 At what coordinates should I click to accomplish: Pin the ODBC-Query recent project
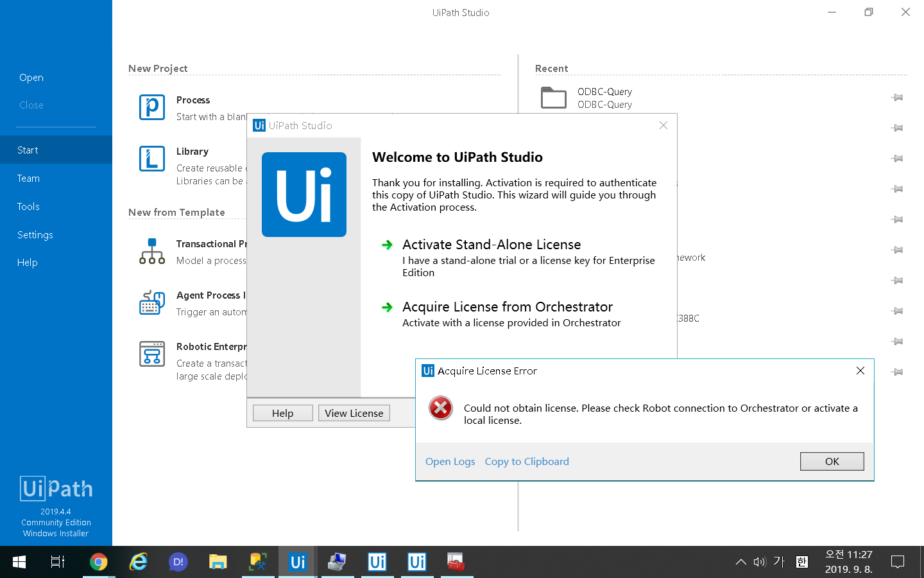click(x=897, y=97)
